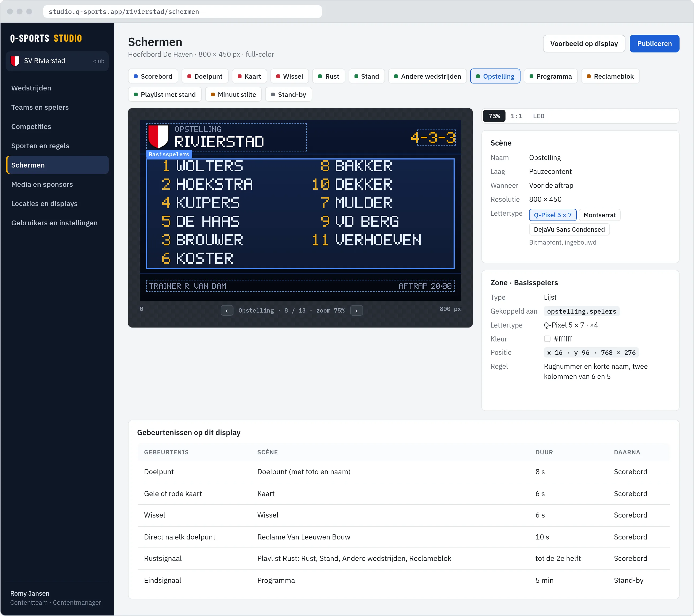The height and width of the screenshot is (616, 694).
Task: Open the Rust scene
Action: [x=328, y=76]
